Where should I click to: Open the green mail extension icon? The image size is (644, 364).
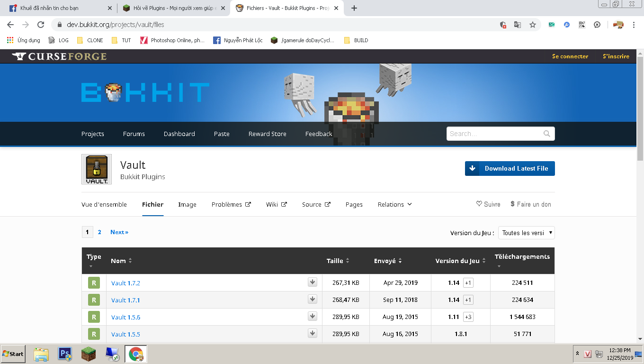click(x=552, y=25)
